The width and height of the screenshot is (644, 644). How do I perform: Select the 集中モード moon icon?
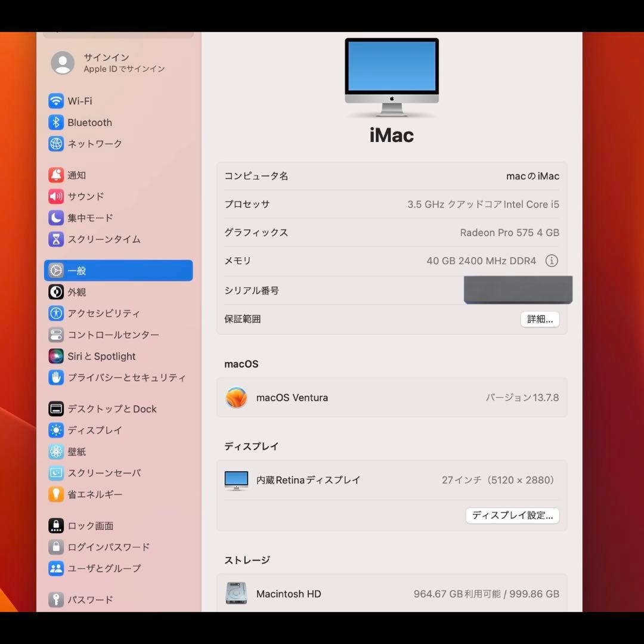pos(55,218)
